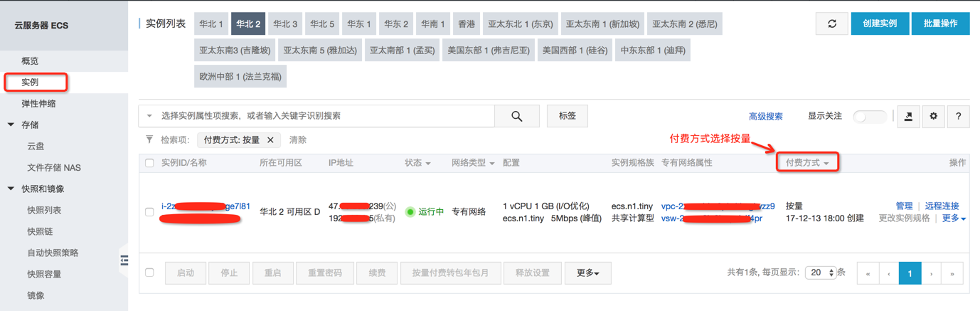980x311 pixels.
Task: Collapse the sidebar with the handle icon
Action: 124,260
